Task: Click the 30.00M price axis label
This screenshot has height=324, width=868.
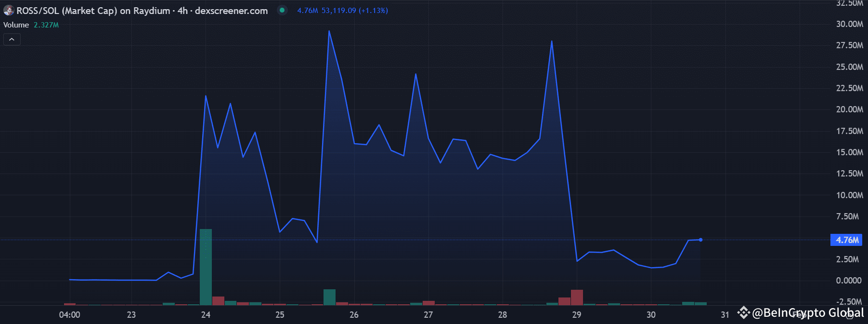Action: pyautogui.click(x=850, y=24)
